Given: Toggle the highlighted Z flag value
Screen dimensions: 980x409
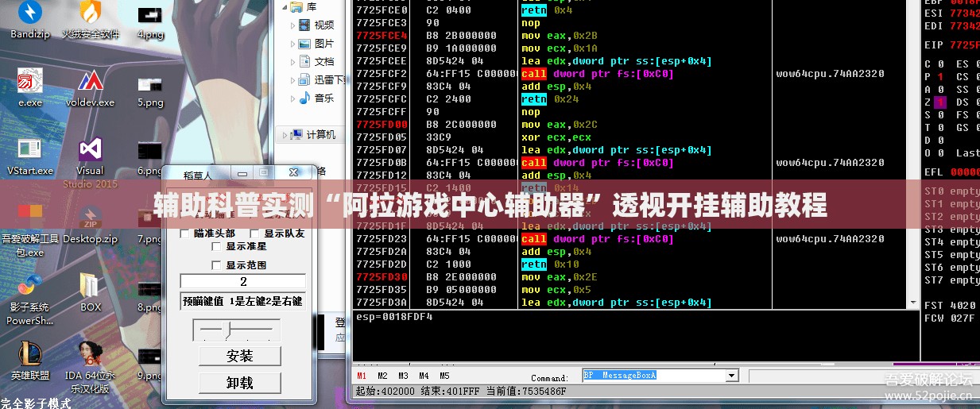Looking at the screenshot, I should pyautogui.click(x=941, y=102).
